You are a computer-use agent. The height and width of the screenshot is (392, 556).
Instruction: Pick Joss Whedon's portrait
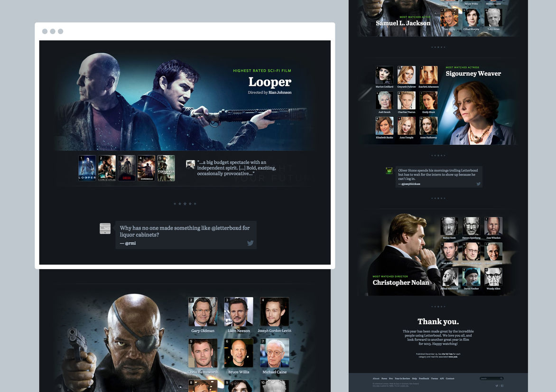pos(493,226)
